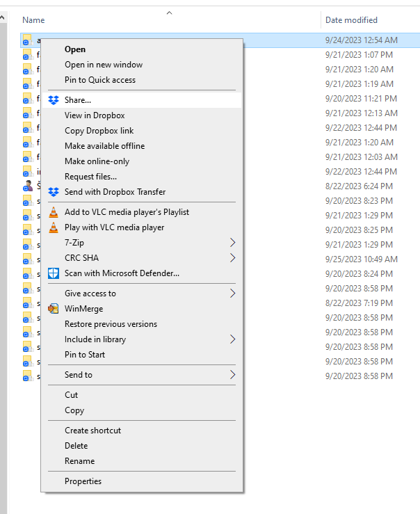Choose Add to VLC media player's Playlist
Image resolution: width=420 pixels, height=514 pixels.
tap(142, 212)
